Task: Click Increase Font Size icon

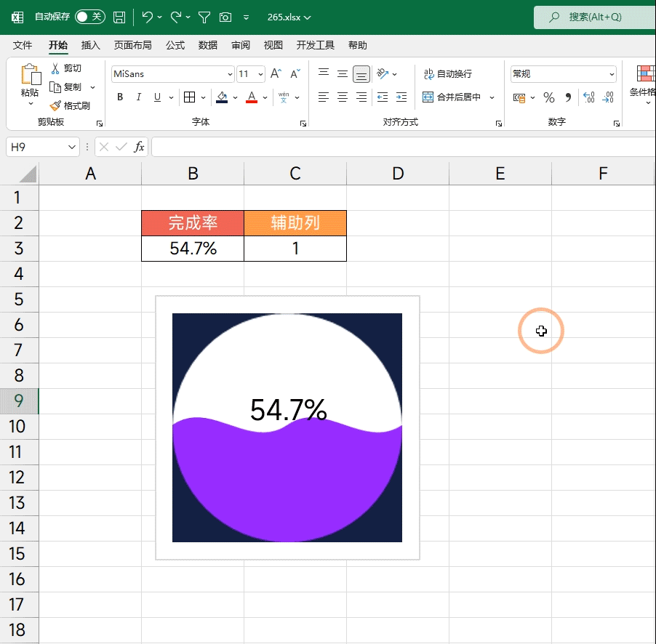Action: point(276,73)
